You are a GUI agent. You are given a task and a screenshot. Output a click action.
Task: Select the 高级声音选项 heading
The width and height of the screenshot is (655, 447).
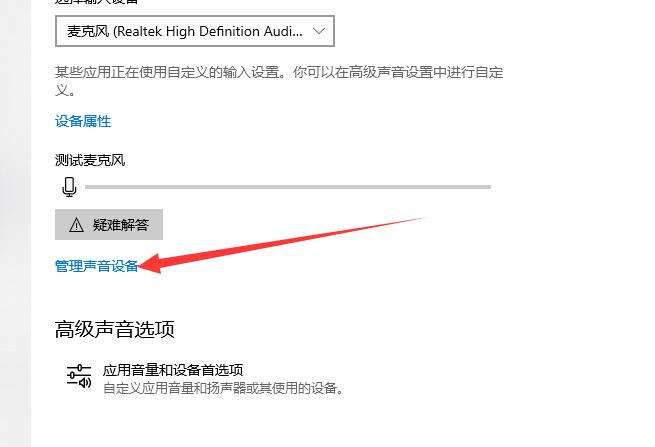(114, 329)
